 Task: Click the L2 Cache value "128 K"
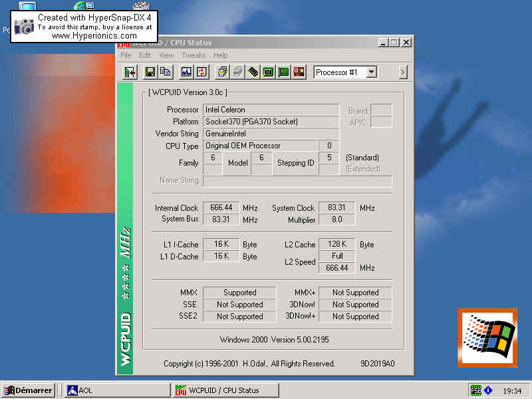tap(337, 244)
